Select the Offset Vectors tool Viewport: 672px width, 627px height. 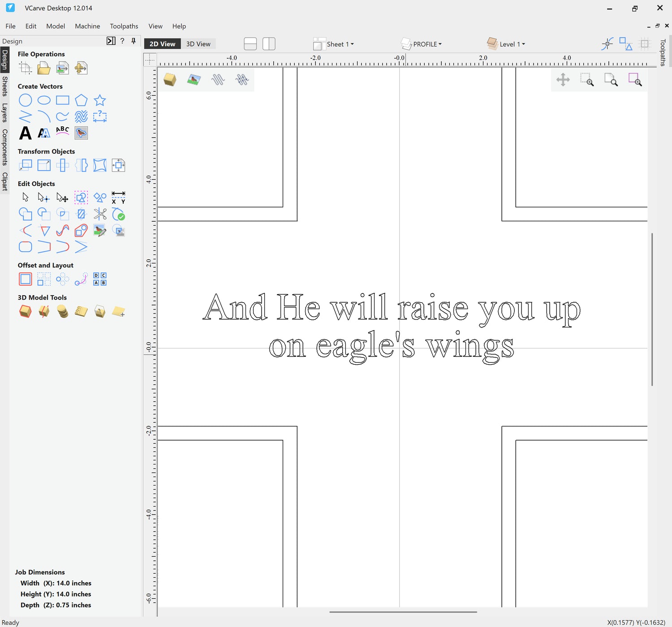[x=25, y=279]
